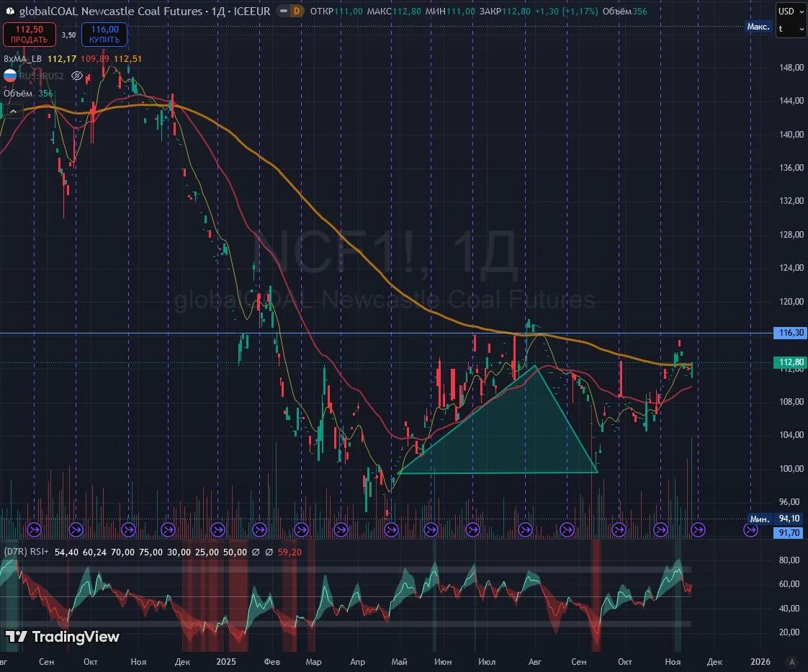The width and height of the screenshot is (808, 672).
Task: Open the USD currency dropdown
Action: click(x=791, y=12)
